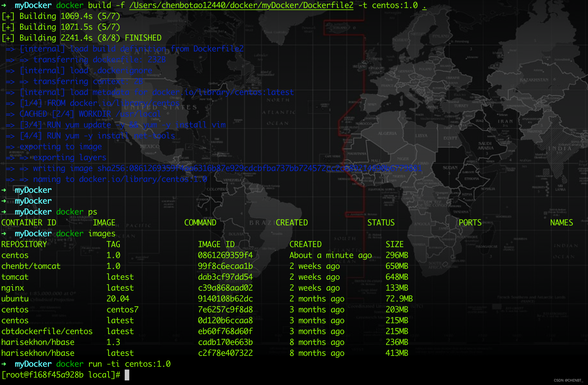Click the '236MB' size value
The image size is (588, 385).
(x=397, y=342)
